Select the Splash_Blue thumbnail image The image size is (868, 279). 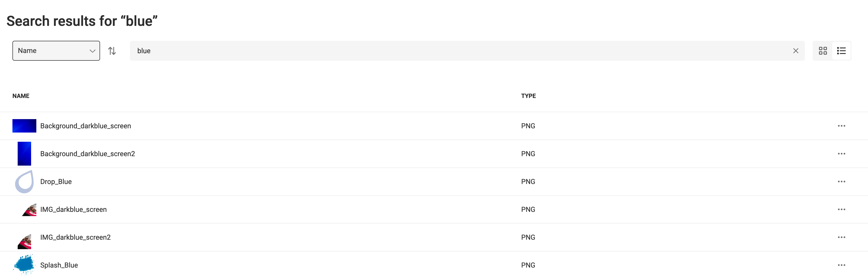coord(24,265)
